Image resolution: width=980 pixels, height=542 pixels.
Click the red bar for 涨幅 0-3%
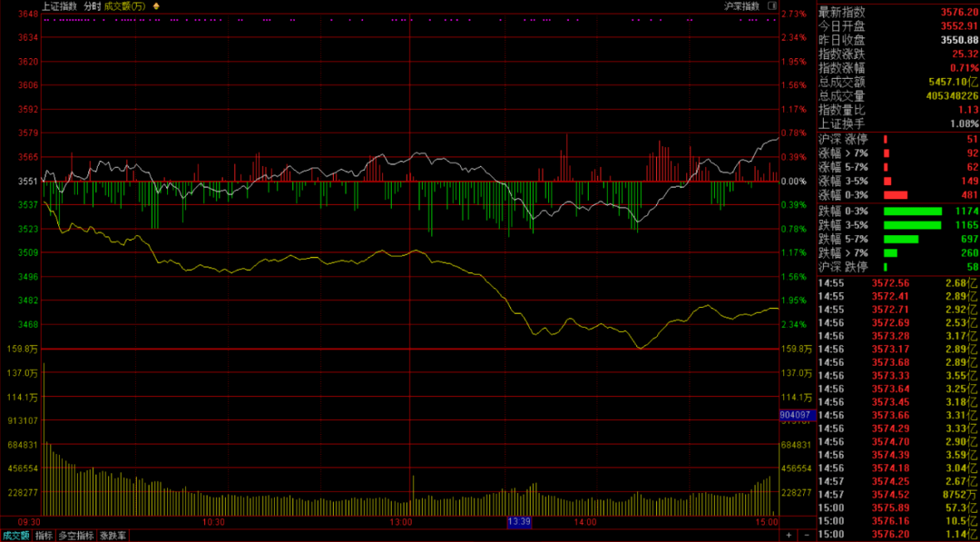pos(895,195)
